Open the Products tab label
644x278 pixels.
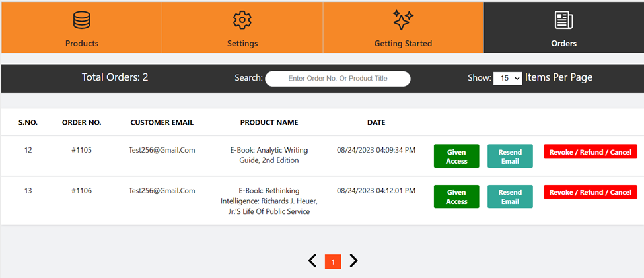(x=82, y=44)
